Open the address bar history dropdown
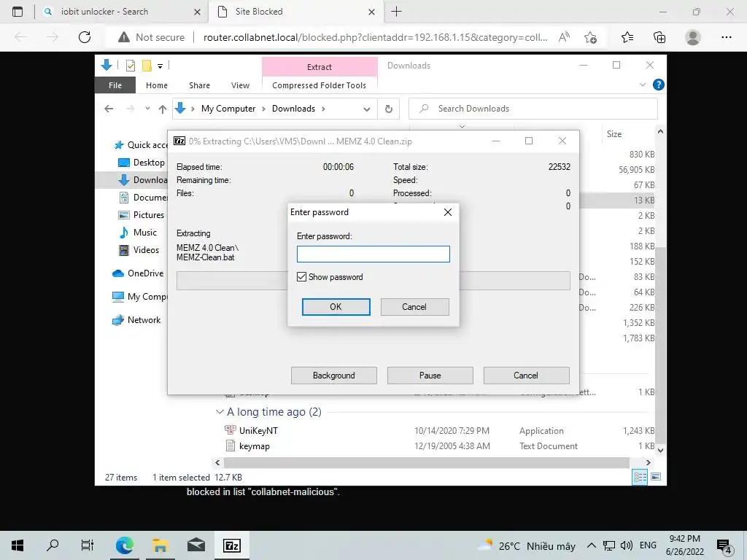 366,109
